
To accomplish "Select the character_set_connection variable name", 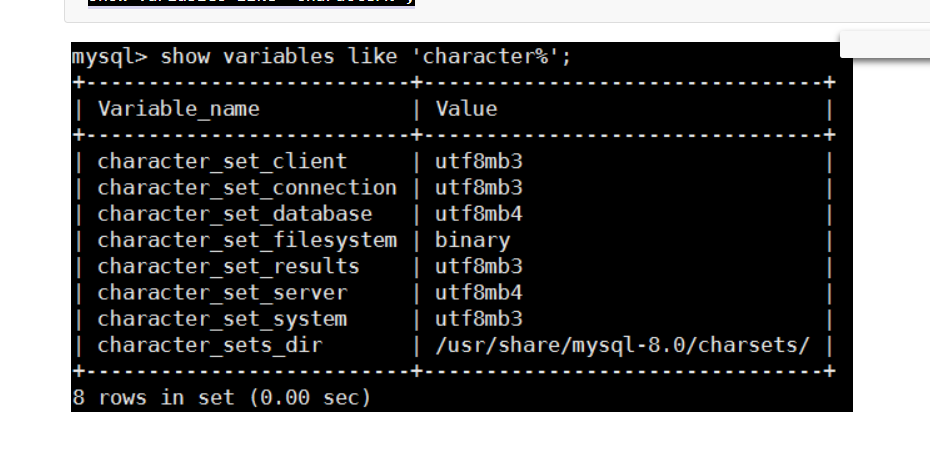I will point(246,187).
